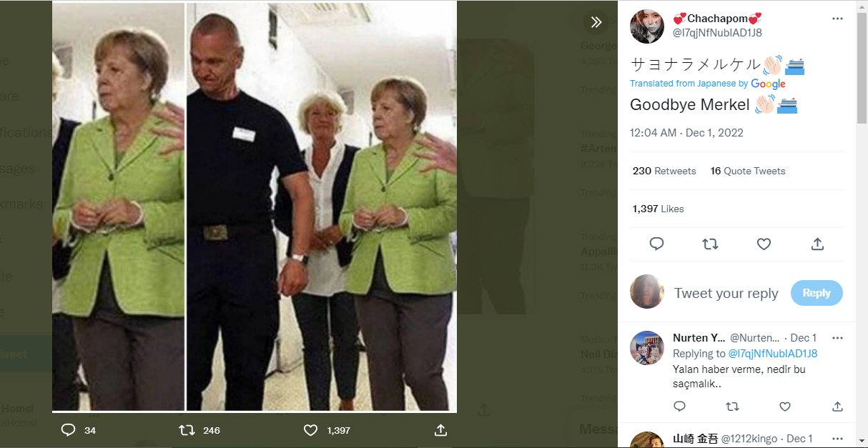
Task: Like the tweet with the sidebar heart
Action: point(764,244)
